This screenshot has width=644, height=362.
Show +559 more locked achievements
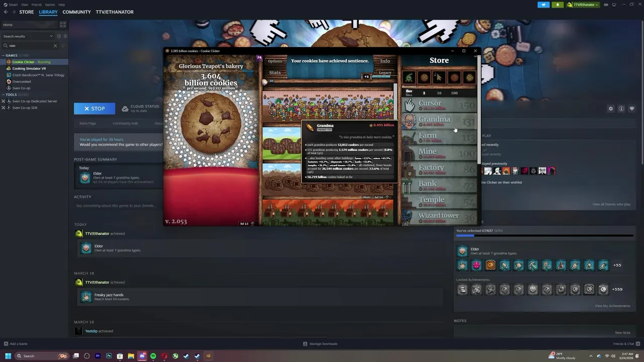(617, 289)
